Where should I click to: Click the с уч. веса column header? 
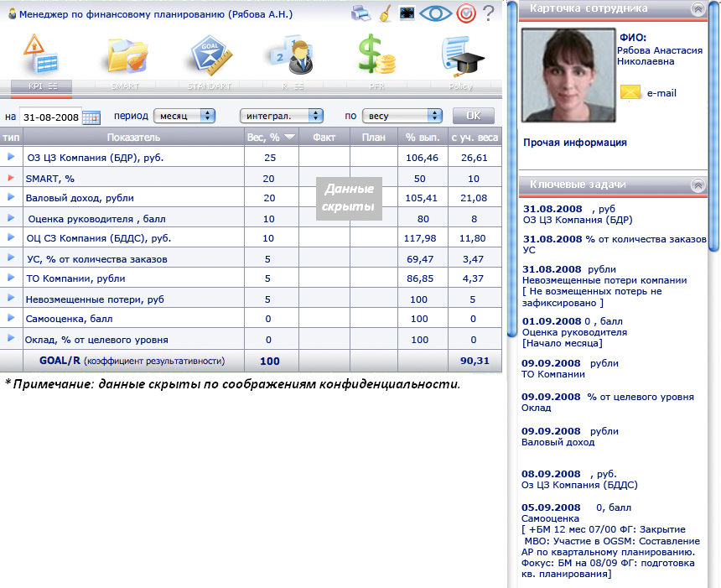point(475,137)
